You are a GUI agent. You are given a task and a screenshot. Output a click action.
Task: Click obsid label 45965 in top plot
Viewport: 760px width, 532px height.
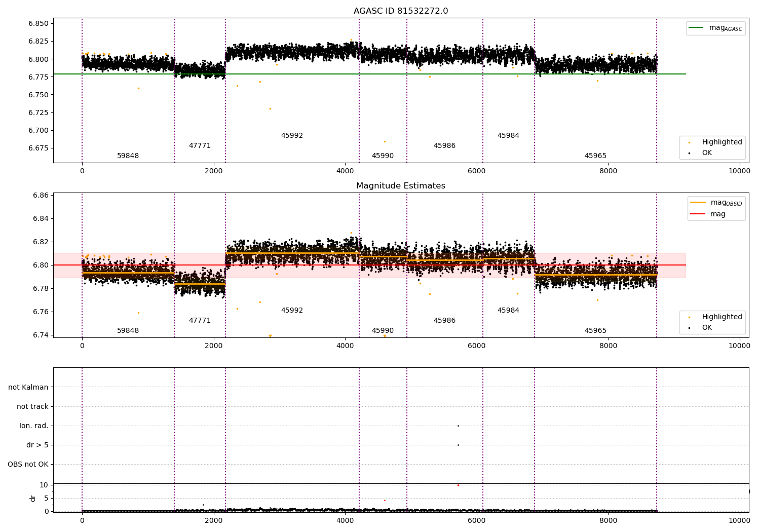[595, 156]
